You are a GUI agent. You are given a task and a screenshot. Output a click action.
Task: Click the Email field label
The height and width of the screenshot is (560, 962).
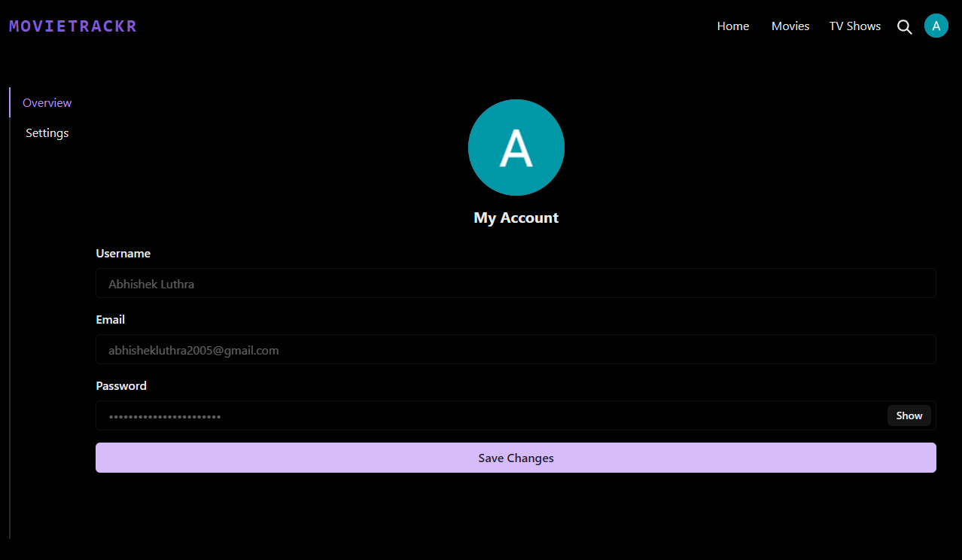coord(110,320)
